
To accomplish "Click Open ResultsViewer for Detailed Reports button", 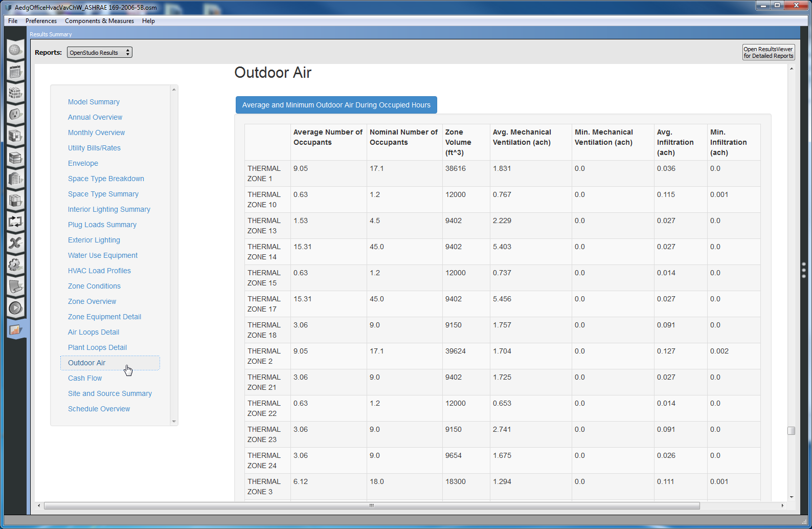I will pyautogui.click(x=768, y=53).
